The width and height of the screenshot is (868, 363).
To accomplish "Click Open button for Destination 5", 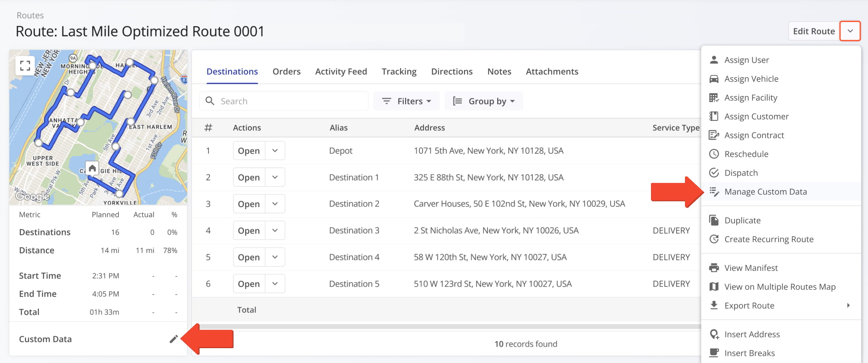I will click(x=249, y=284).
